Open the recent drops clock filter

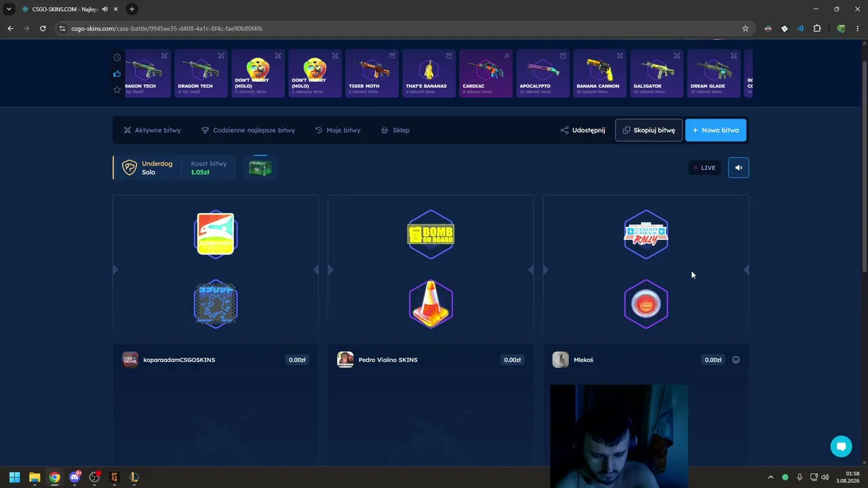point(117,58)
